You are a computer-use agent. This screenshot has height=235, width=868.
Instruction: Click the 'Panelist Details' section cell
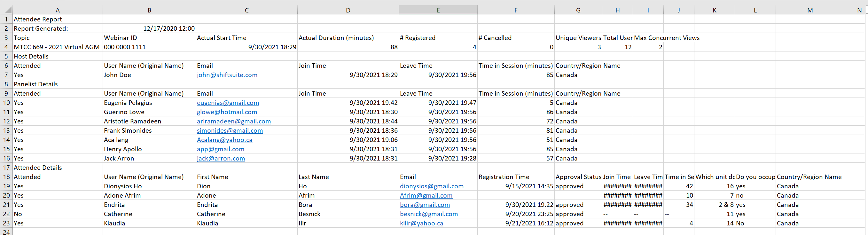click(58, 84)
